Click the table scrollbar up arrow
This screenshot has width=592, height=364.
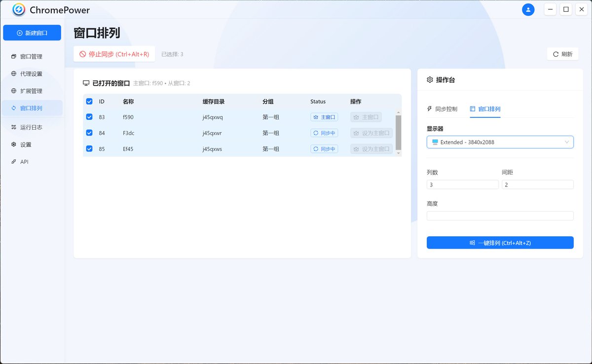398,112
